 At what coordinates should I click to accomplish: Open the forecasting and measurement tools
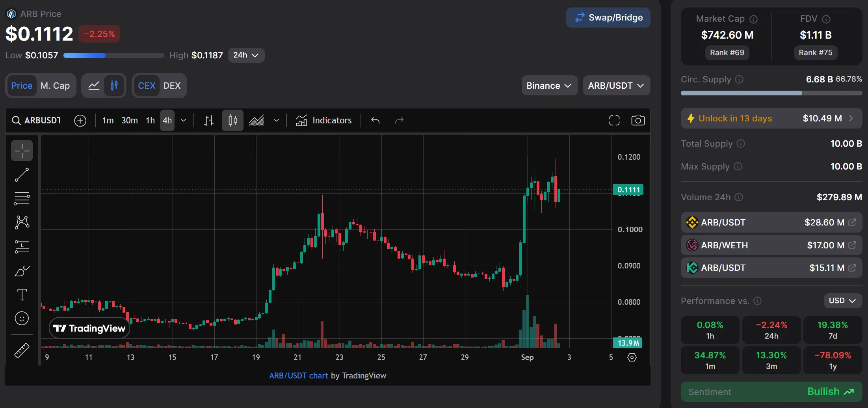point(22,247)
